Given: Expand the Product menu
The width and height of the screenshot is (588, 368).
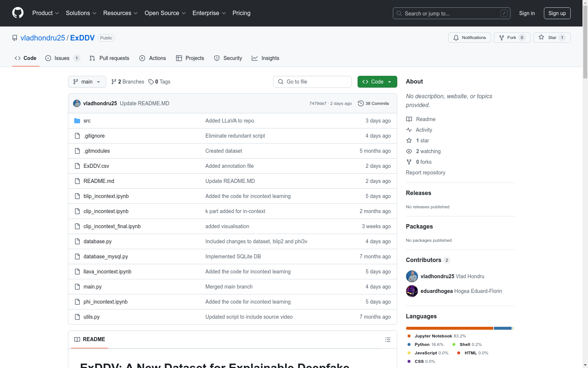Looking at the screenshot, I should tap(46, 13).
